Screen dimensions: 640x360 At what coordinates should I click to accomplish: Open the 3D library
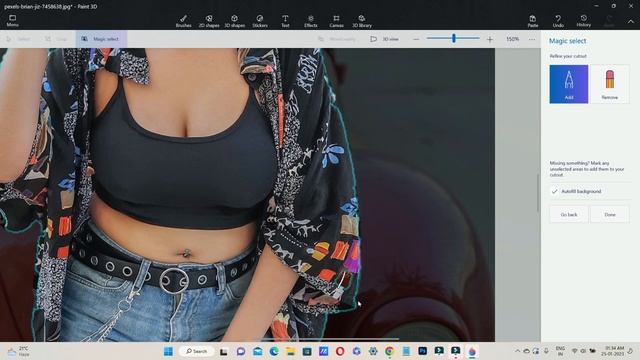(362, 21)
